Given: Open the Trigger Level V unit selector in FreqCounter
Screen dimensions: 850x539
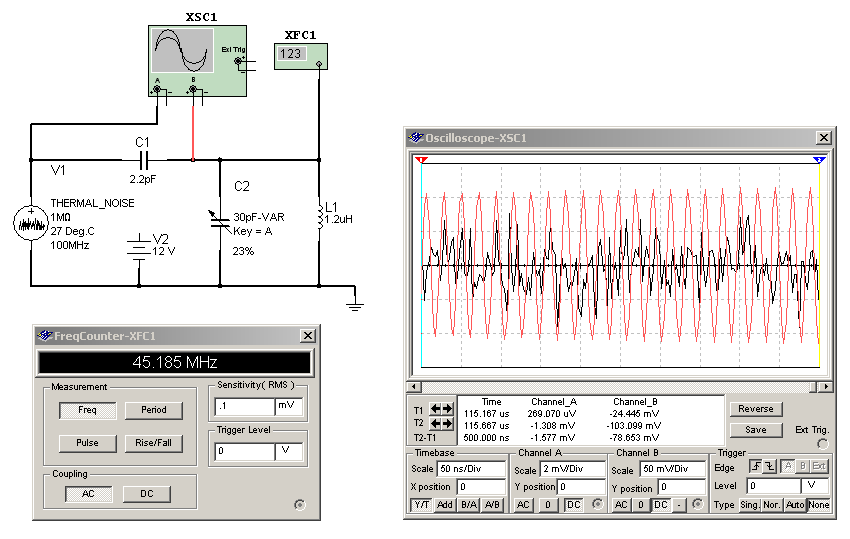Looking at the screenshot, I should point(288,452).
